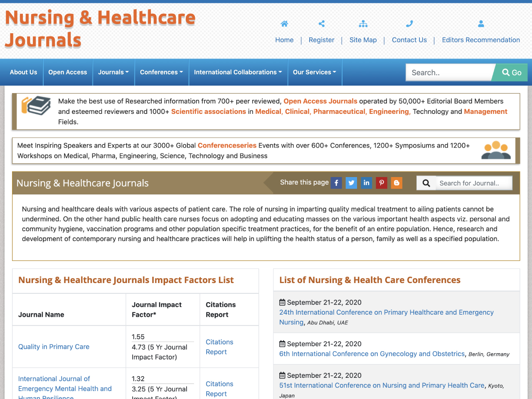Viewport: 532px width, 399px height.
Task: Click the people group conference icon
Action: click(496, 150)
